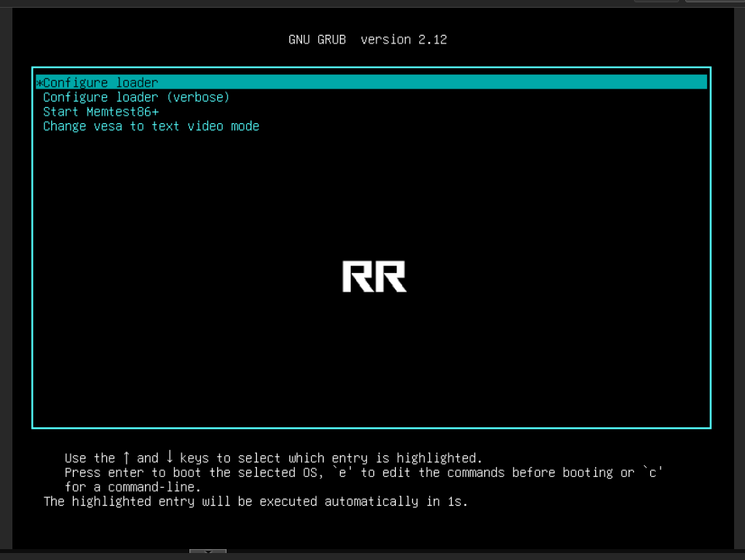Click the automatic boot countdown "1s" text
This screenshot has width=745, height=560.
tap(457, 502)
